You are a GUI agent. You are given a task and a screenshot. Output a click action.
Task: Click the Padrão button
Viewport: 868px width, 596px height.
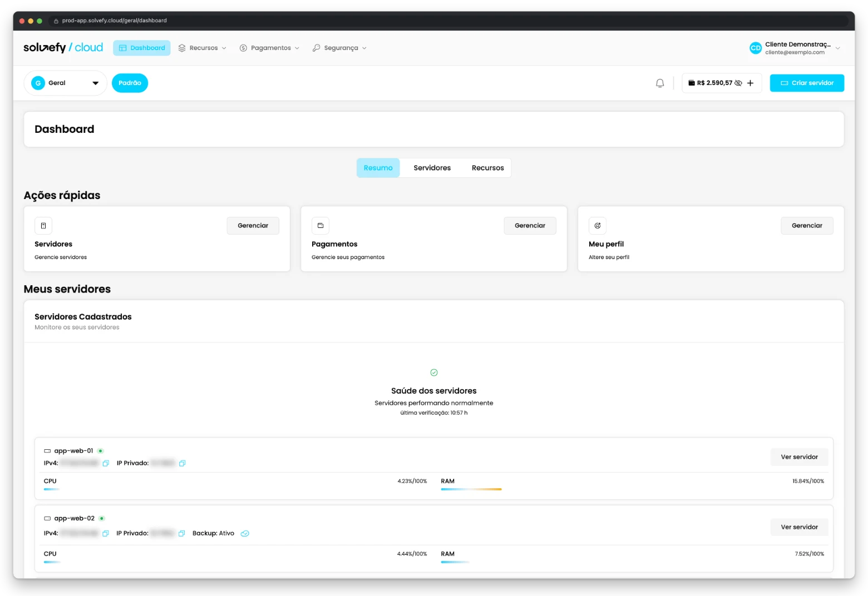(130, 83)
